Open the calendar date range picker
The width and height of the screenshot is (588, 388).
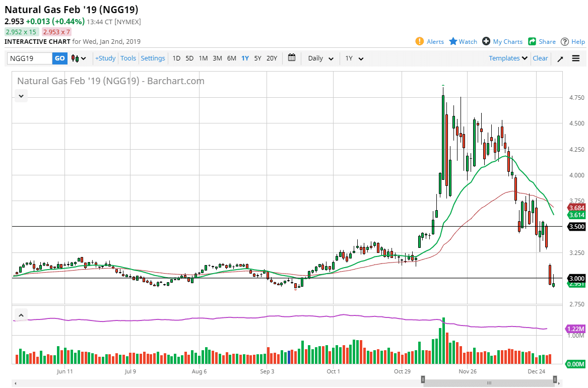292,58
